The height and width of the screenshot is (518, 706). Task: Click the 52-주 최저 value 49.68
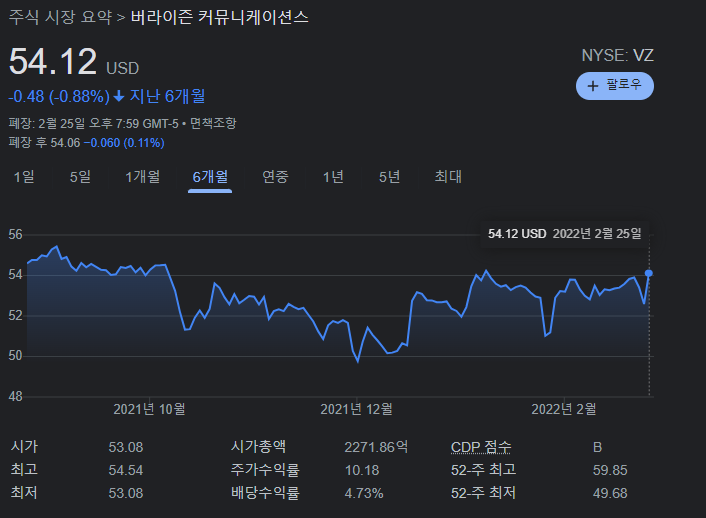(x=610, y=493)
